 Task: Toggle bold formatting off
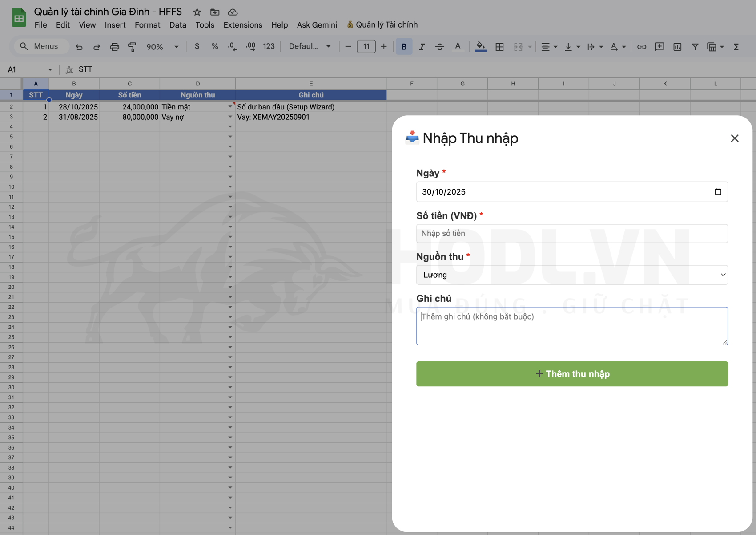coord(404,46)
